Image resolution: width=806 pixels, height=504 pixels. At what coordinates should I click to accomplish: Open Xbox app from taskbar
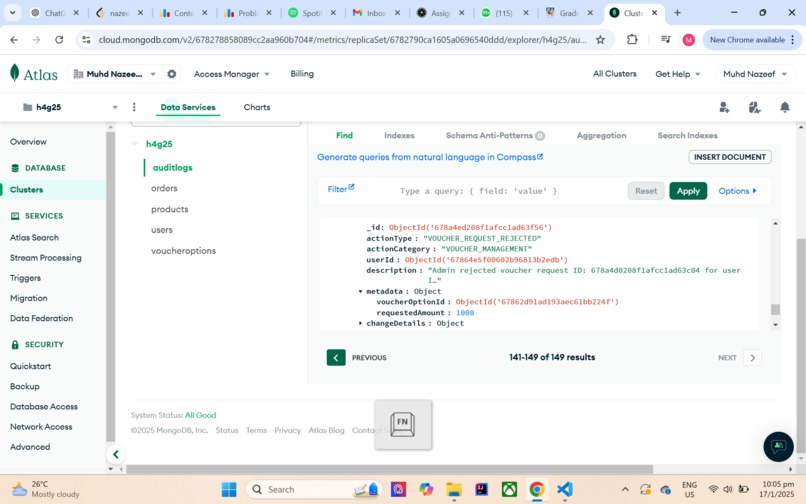[x=509, y=489]
